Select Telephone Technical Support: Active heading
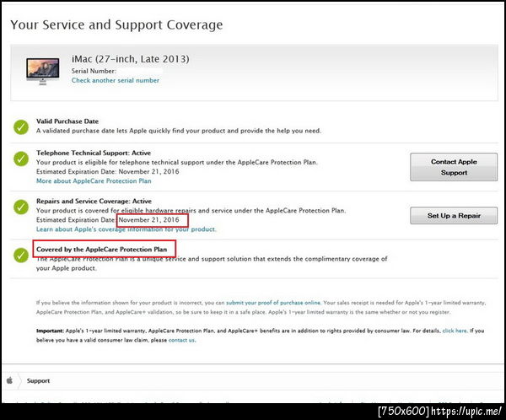The width and height of the screenshot is (506, 420). click(94, 153)
